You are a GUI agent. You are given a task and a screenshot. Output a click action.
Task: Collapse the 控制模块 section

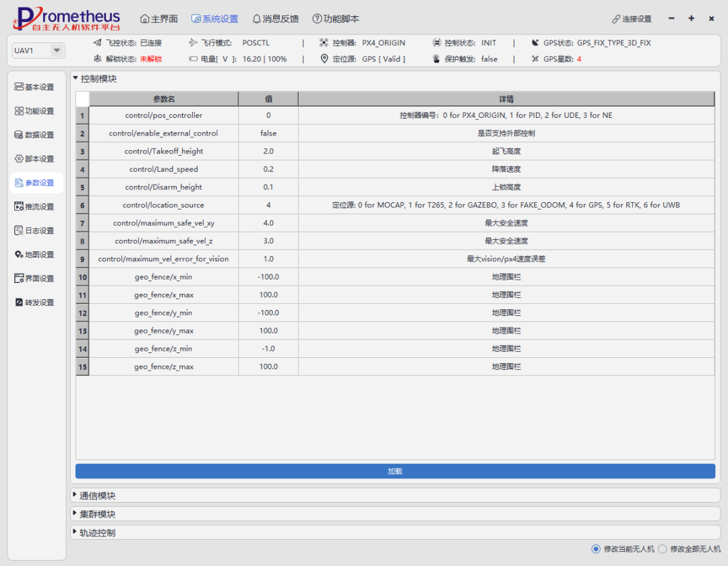tap(75, 79)
